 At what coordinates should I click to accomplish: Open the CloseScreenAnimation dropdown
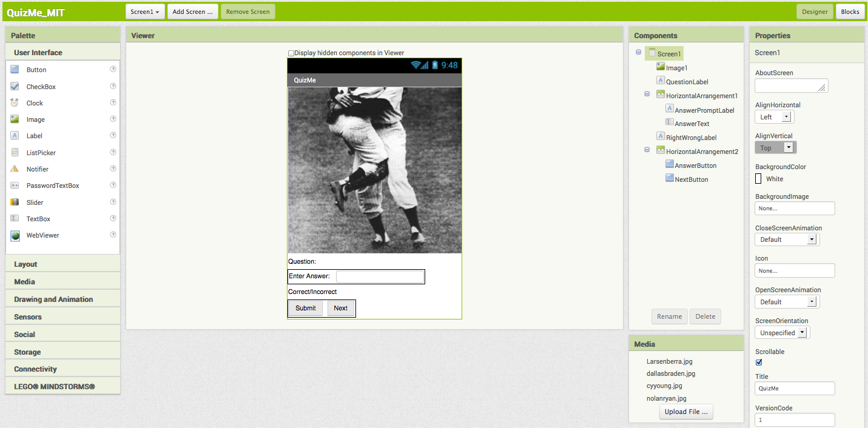[787, 239]
